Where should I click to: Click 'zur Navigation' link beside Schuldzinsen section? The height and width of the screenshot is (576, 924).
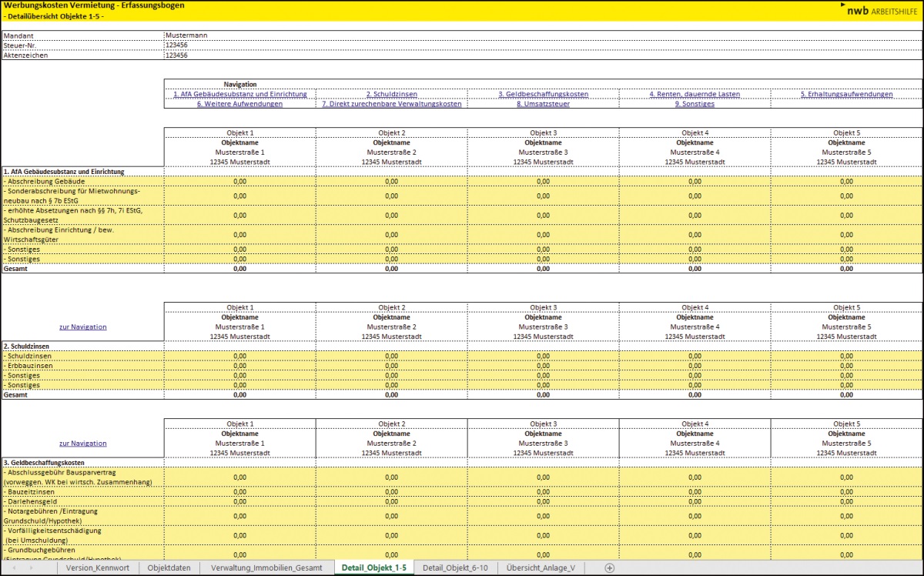82,327
